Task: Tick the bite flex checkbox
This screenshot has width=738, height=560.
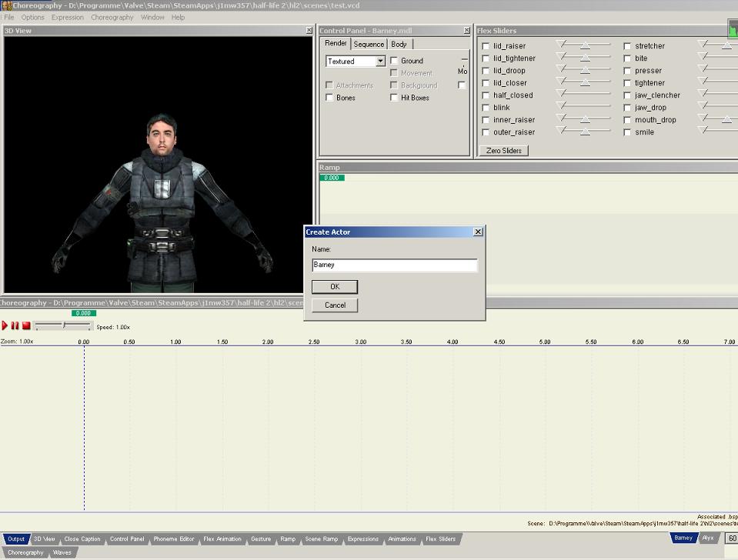Action: pos(627,58)
